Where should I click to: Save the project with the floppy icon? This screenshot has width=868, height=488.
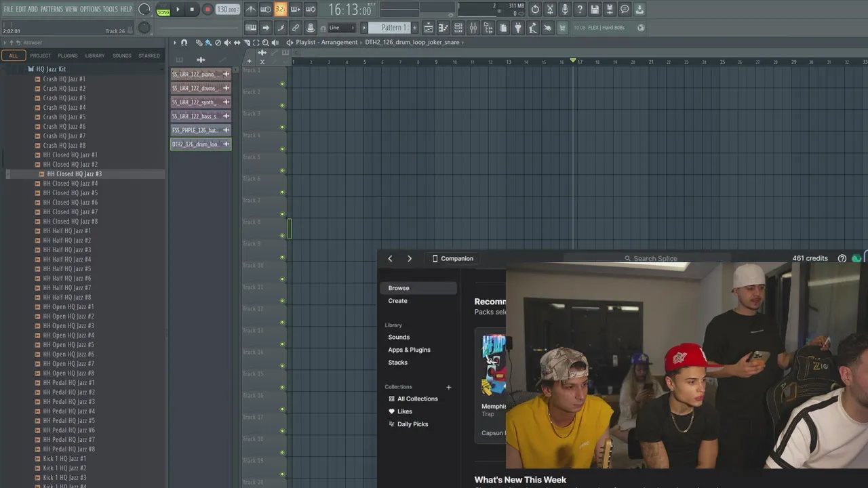595,9
